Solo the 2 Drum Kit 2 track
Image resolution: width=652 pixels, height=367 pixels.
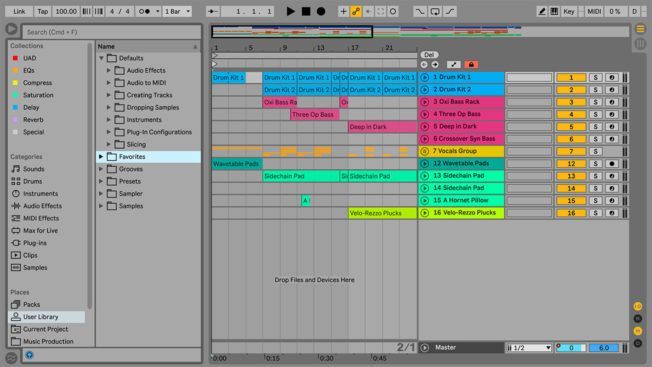point(595,90)
